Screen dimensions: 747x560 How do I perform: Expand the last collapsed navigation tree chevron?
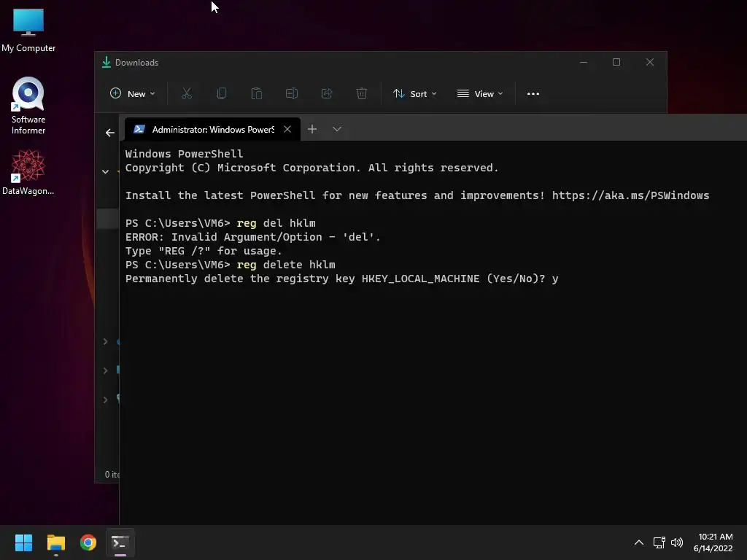point(105,400)
